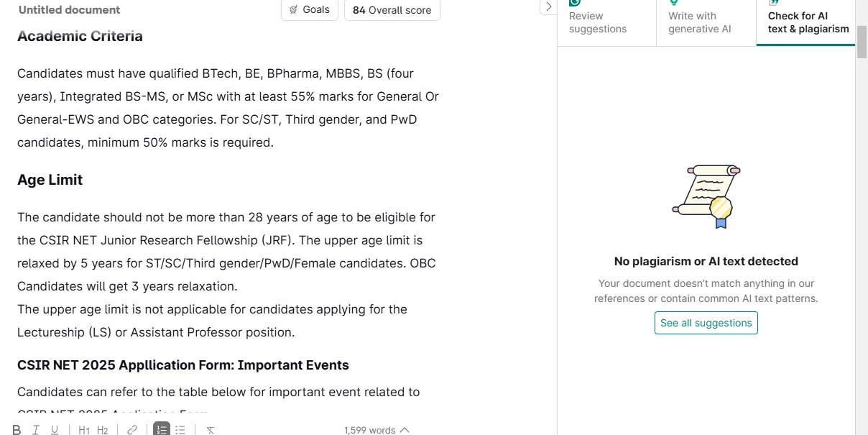The image size is (868, 435).
Task: Toggle the bulleted list button
Action: click(180, 430)
